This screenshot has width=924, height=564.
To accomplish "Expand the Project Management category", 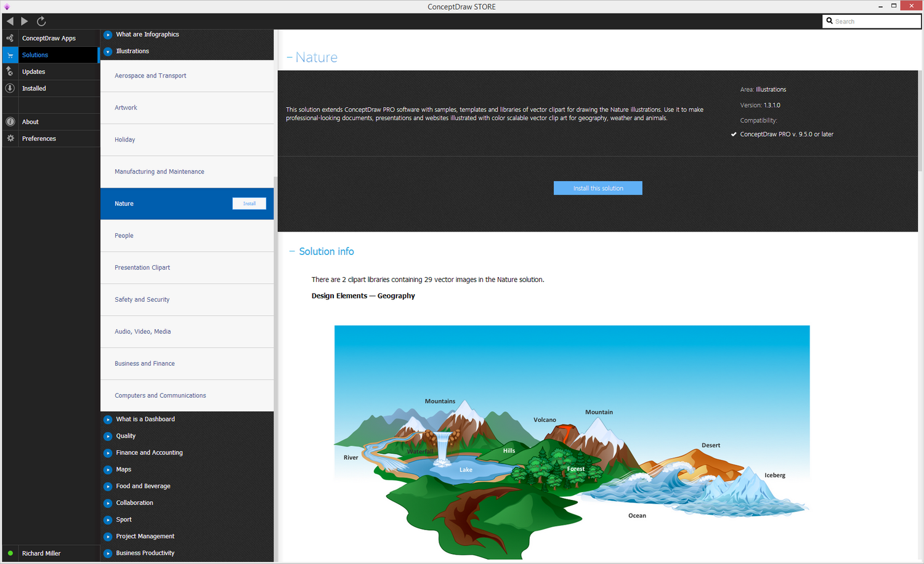I will [x=108, y=536].
